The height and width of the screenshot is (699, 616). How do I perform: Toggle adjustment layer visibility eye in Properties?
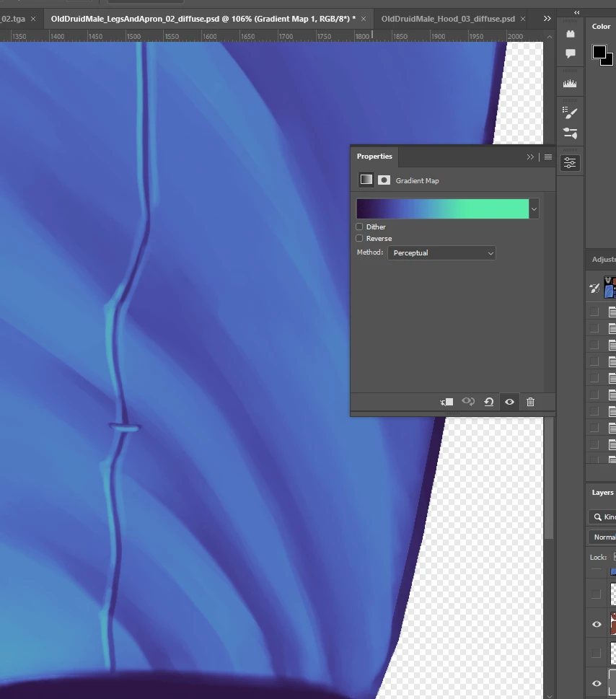[x=509, y=402]
